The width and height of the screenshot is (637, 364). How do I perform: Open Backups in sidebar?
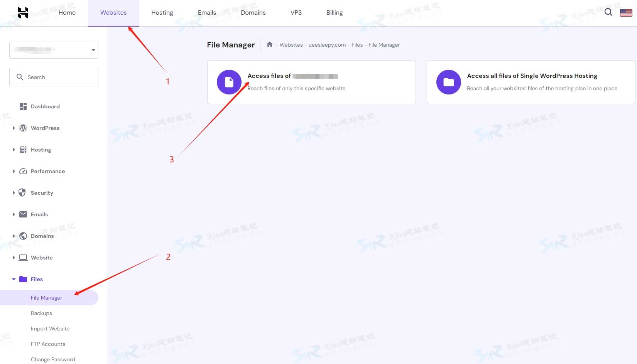tap(41, 313)
